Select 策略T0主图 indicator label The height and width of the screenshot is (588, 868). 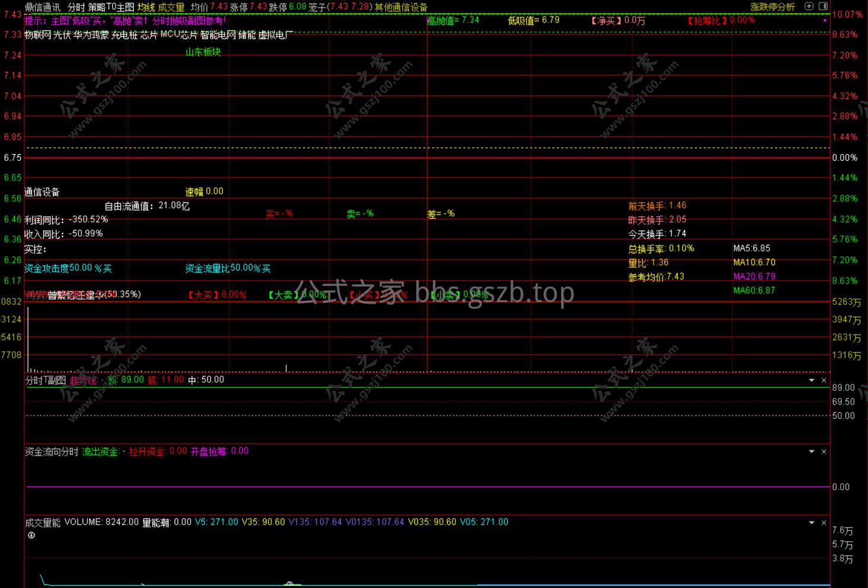coord(111,7)
